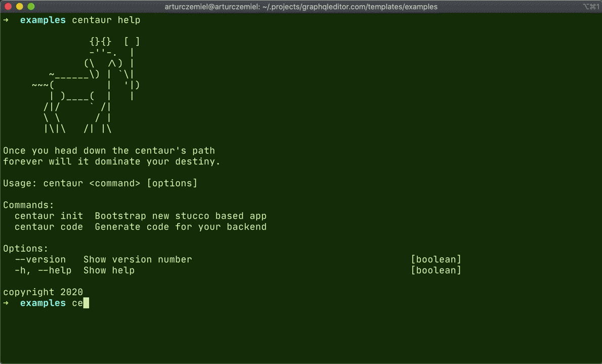Click the 'centaur help' command text
The width and height of the screenshot is (602, 364).
point(106,20)
